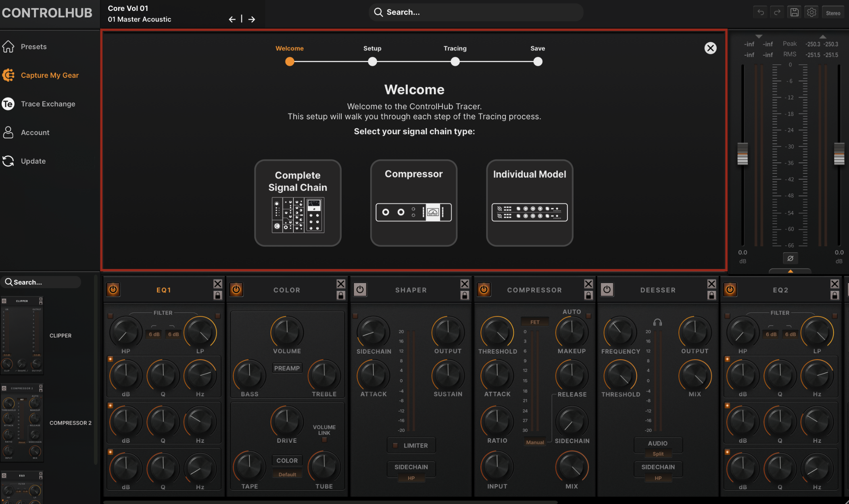
Task: Focus the top Search field
Action: (x=476, y=12)
